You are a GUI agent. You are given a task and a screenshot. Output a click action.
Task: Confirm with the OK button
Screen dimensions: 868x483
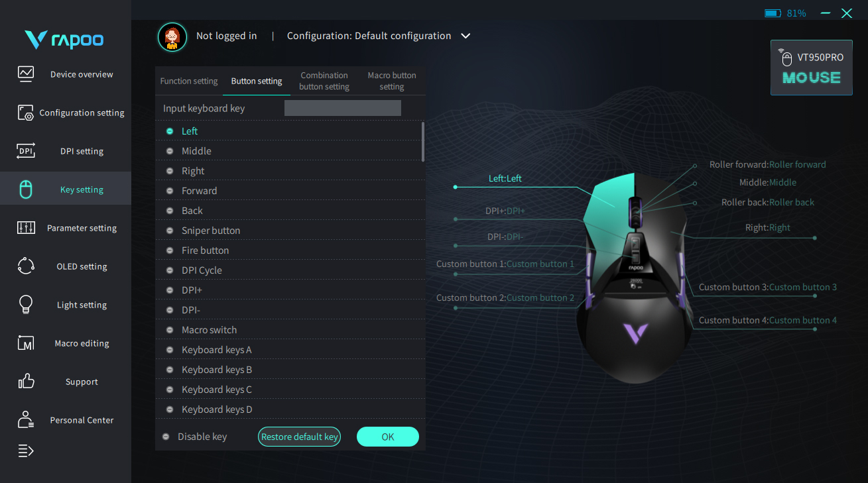tap(388, 437)
